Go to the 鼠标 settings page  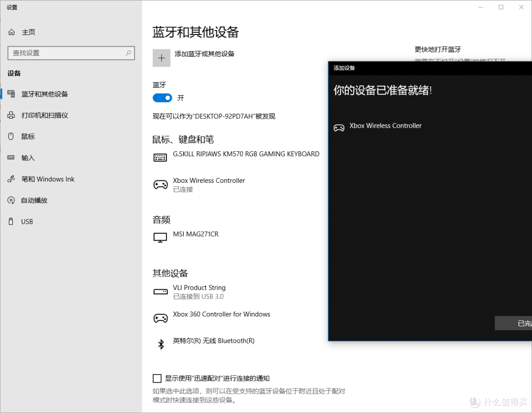pos(71,137)
